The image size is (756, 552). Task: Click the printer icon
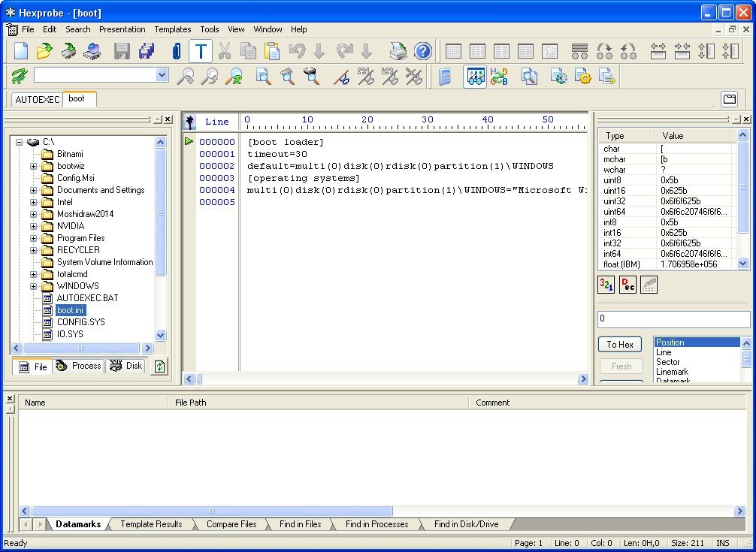point(398,51)
